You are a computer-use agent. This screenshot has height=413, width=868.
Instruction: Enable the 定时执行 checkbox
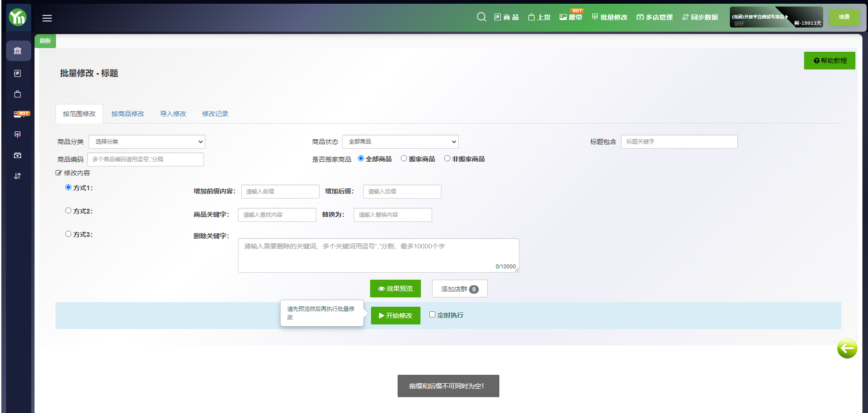click(x=432, y=315)
